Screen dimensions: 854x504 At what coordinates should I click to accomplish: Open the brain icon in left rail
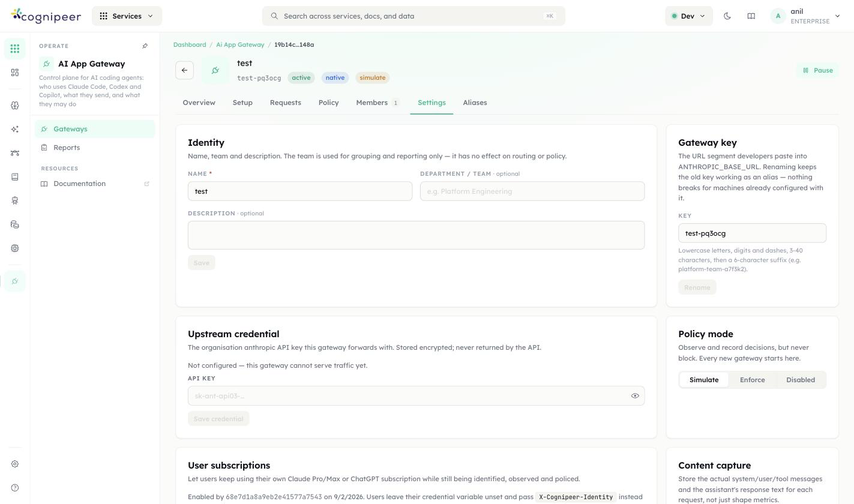pyautogui.click(x=15, y=106)
